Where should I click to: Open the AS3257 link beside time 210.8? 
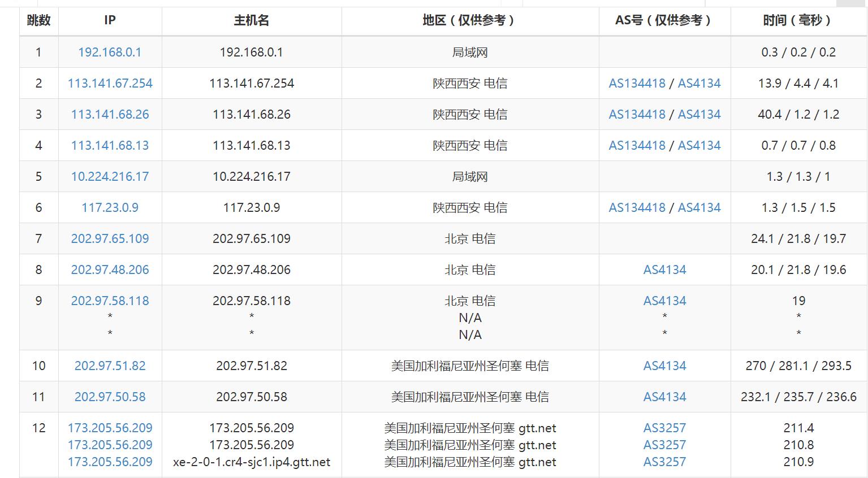point(664,445)
